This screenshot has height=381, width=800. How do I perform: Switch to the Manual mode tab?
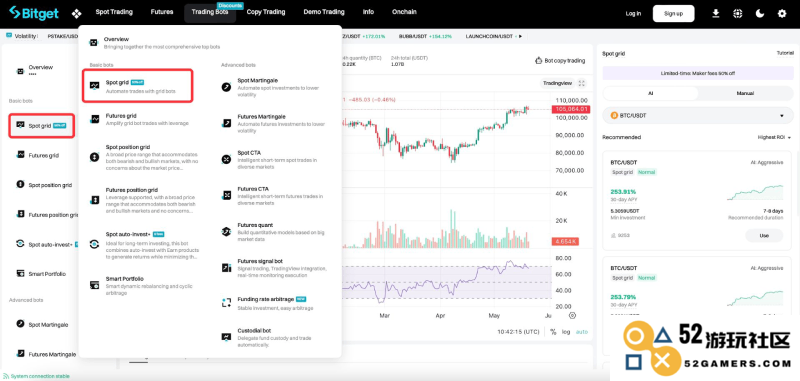[745, 93]
